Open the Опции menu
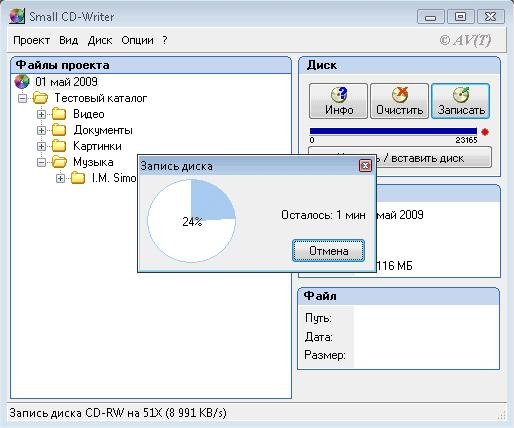The image size is (514, 428). click(x=137, y=40)
